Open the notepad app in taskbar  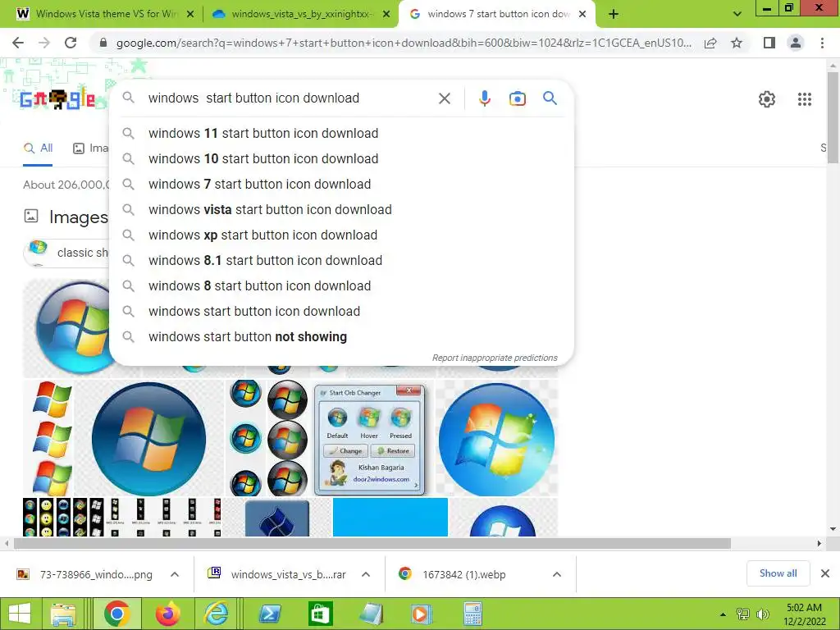[x=371, y=614]
